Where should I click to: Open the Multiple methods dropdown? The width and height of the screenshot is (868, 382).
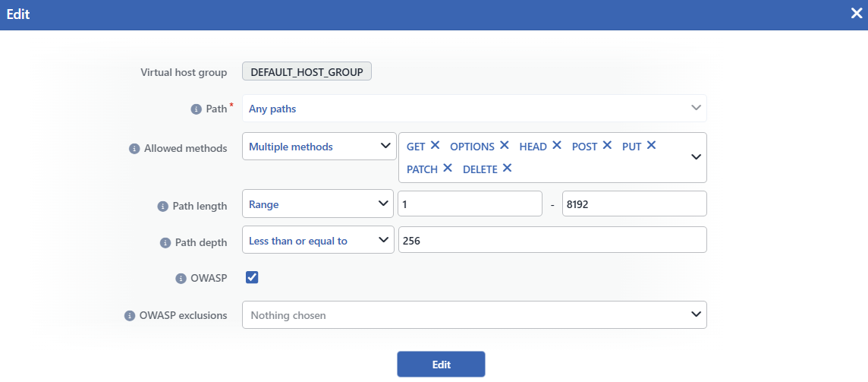tap(319, 147)
